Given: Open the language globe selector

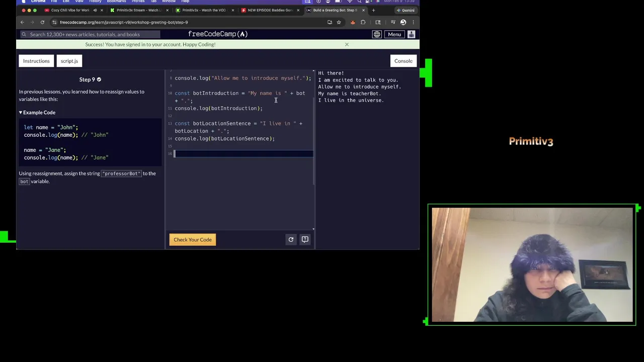Looking at the screenshot, I should coord(377,34).
